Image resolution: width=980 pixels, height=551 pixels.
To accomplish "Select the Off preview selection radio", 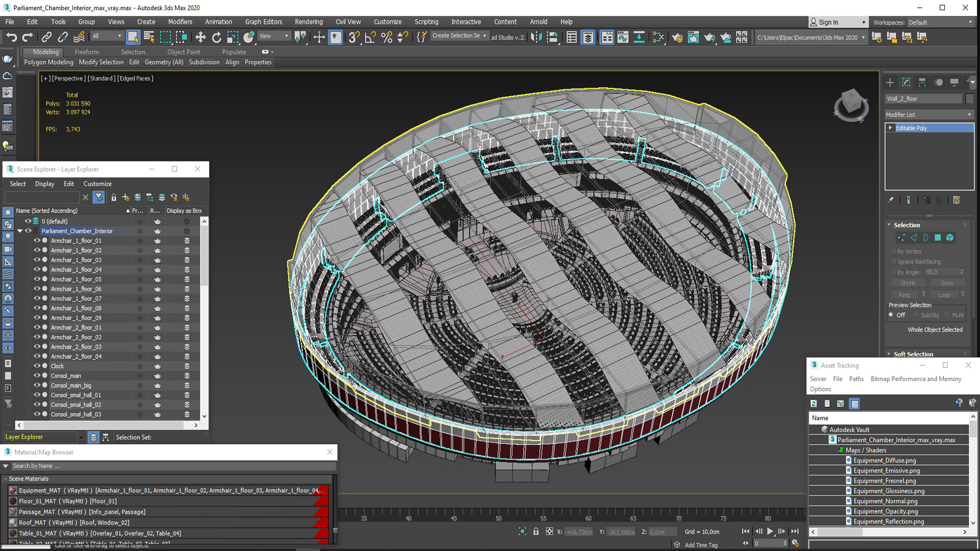I will tap(891, 315).
